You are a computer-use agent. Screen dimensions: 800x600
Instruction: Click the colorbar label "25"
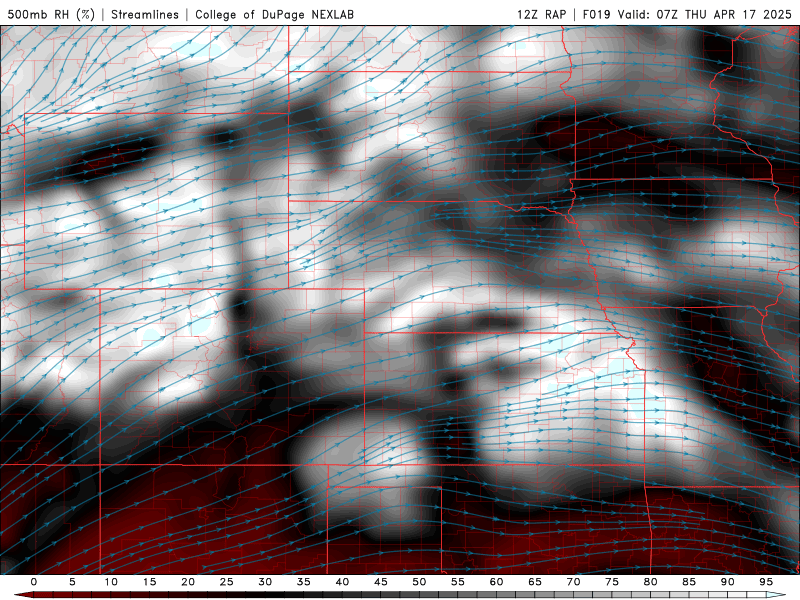(227, 582)
